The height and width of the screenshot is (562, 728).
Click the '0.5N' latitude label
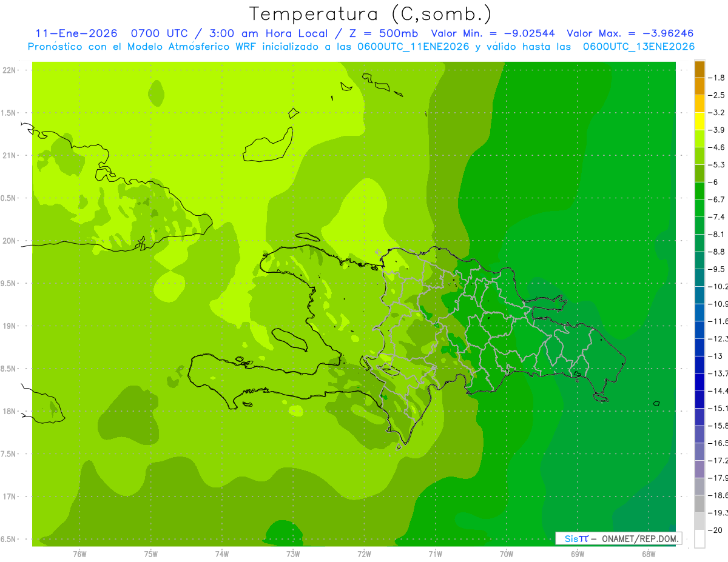click(x=8, y=198)
